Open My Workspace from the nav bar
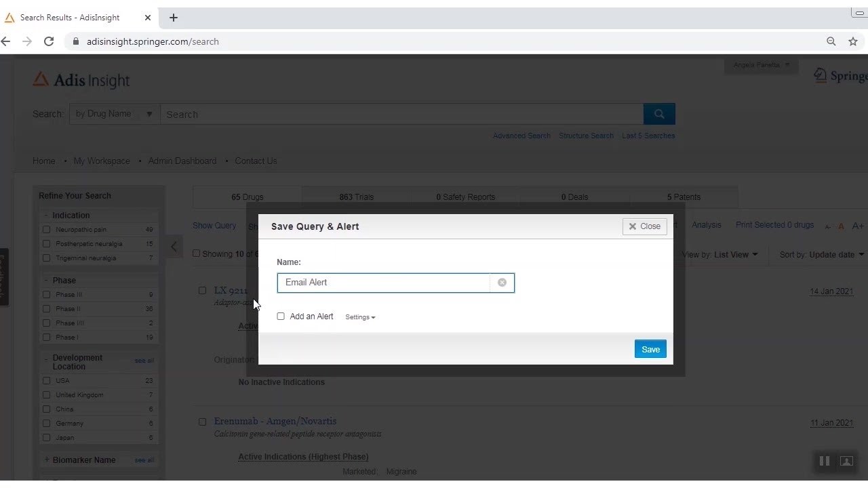 [102, 161]
